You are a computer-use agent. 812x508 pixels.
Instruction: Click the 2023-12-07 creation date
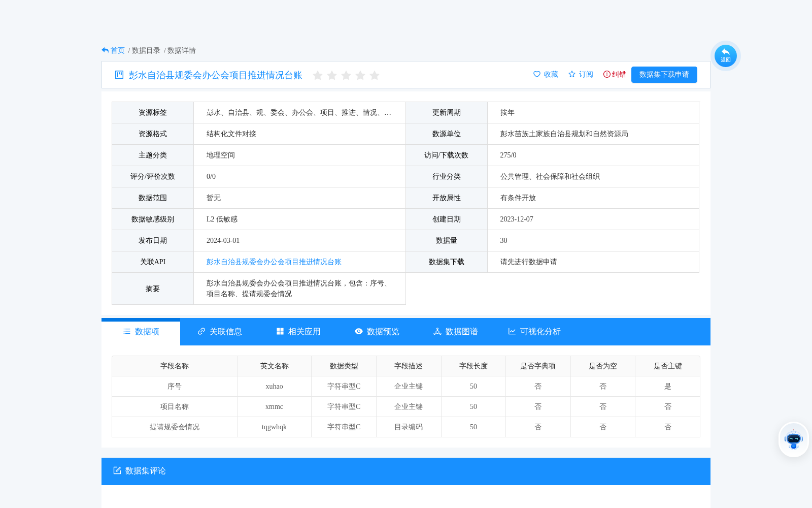517,219
